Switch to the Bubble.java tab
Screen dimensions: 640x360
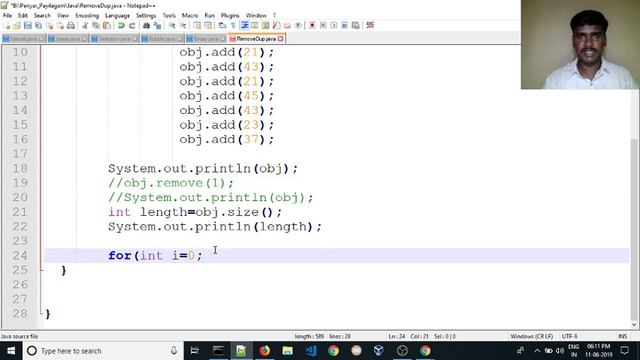(162, 39)
